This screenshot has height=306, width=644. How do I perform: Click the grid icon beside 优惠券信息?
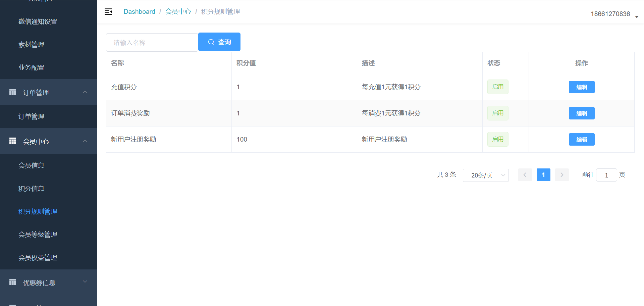click(13, 282)
